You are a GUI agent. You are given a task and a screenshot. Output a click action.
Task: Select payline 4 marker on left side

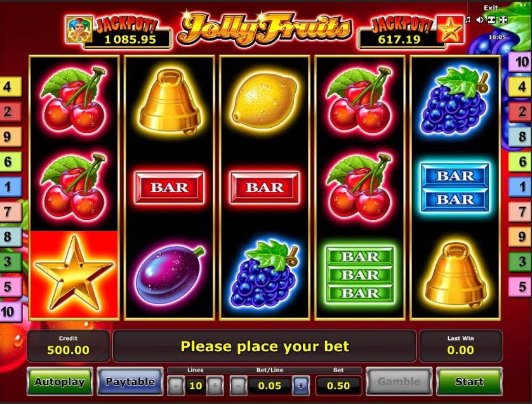10,86
